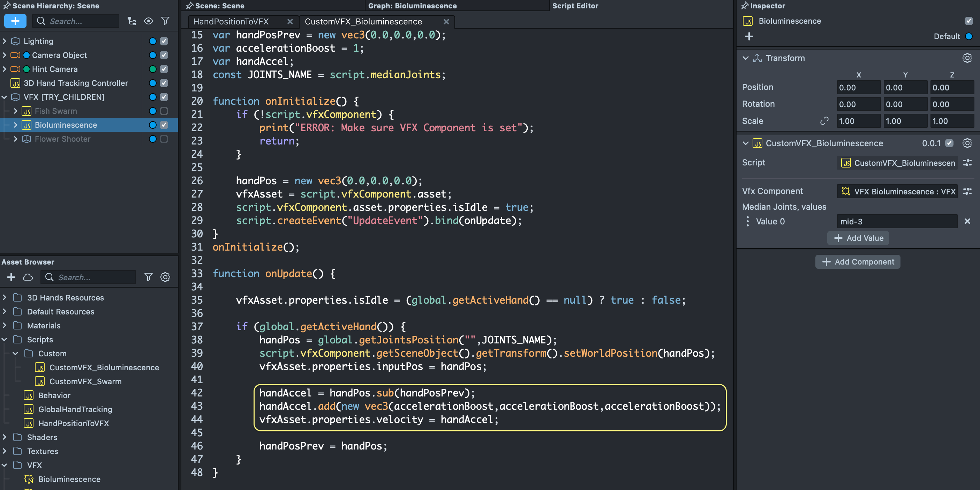Open the Transform component settings gear
Viewport: 980px width, 490px height.
967,58
